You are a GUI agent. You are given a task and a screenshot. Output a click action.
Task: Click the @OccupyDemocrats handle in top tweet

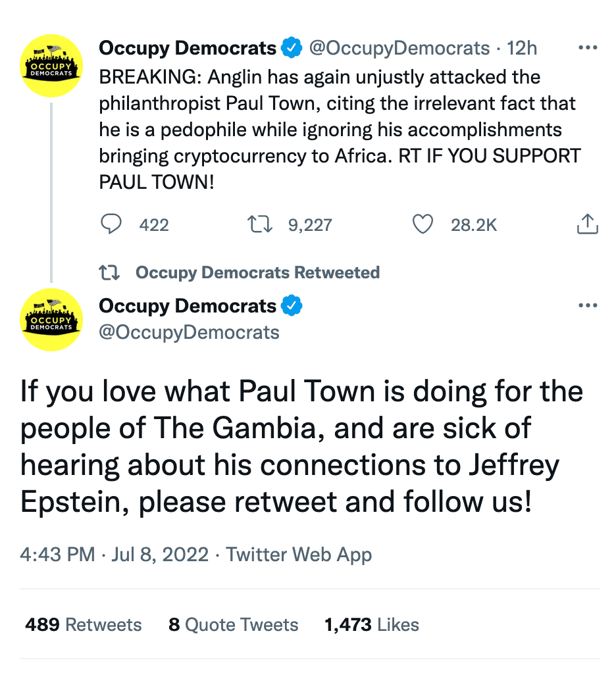[399, 48]
